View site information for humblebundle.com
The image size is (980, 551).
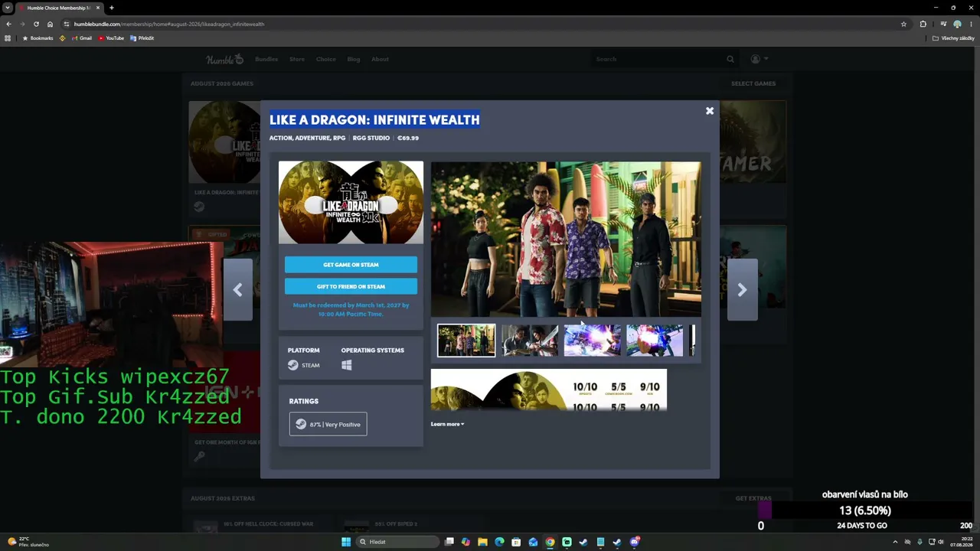pos(67,24)
